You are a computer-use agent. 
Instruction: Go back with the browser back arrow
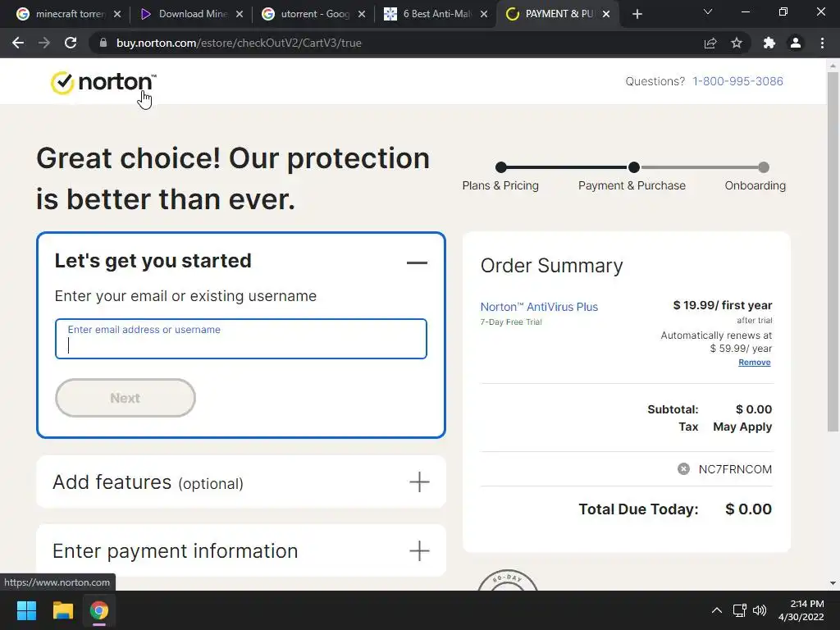pyautogui.click(x=18, y=43)
